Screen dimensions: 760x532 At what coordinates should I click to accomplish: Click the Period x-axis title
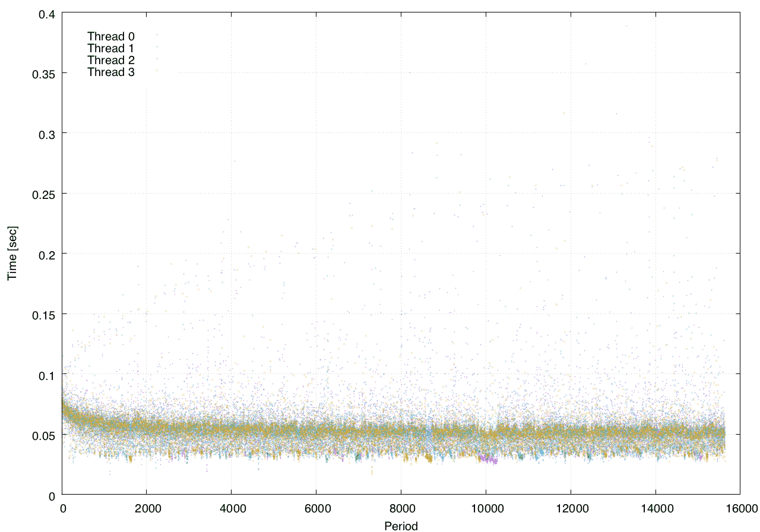(x=401, y=525)
